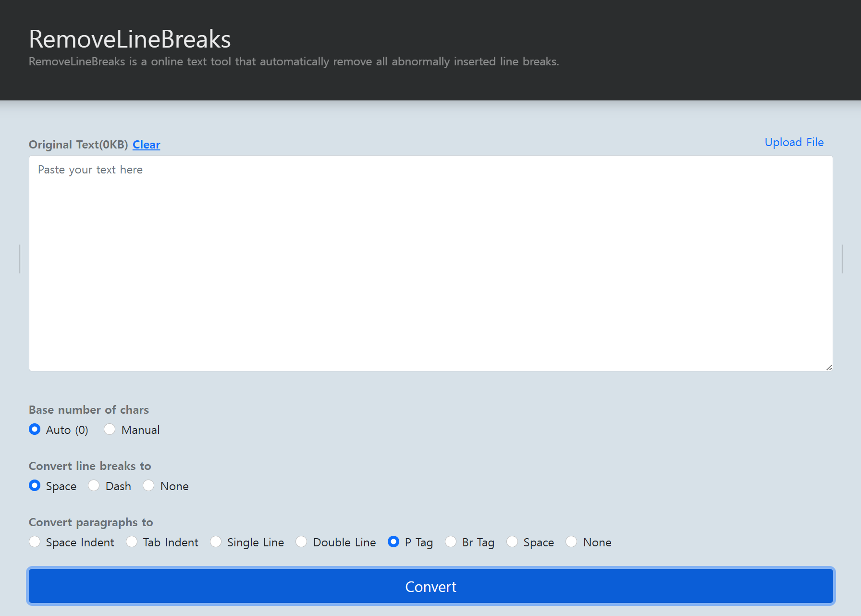The image size is (861, 616).
Task: Select Double Line paragraph option
Action: point(301,542)
